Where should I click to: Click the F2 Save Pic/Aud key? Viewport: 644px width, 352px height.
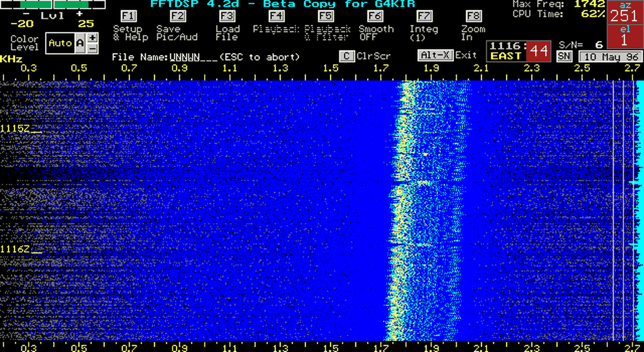pos(178,16)
